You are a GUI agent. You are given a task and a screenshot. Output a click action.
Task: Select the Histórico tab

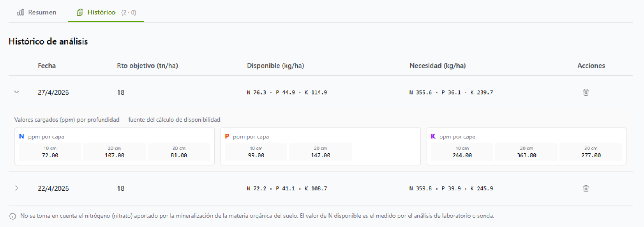(106, 12)
